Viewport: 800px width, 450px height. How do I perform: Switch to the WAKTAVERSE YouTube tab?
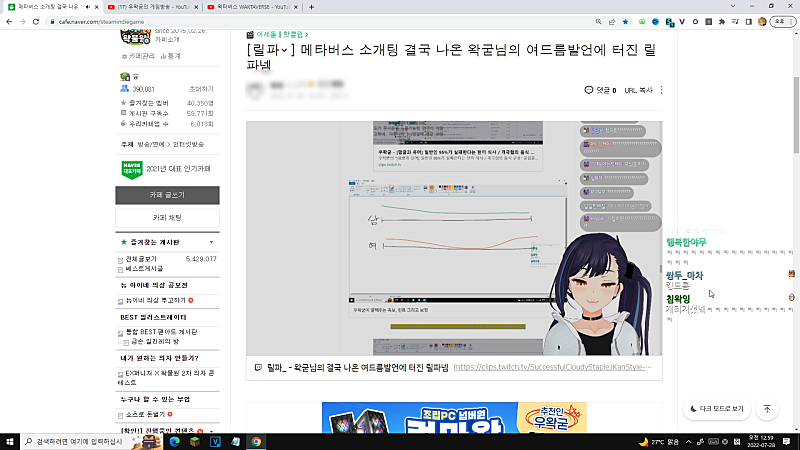[x=252, y=7]
